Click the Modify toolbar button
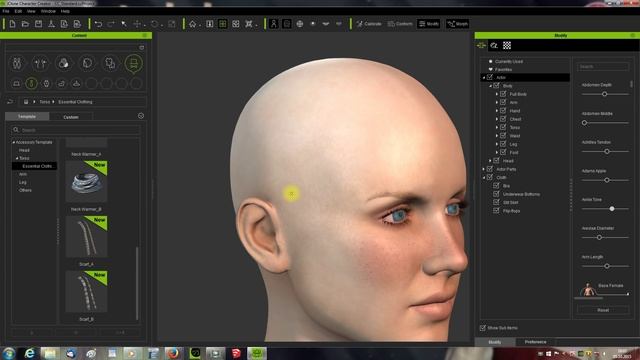Screen dimensions: 640x360 click(x=429, y=24)
